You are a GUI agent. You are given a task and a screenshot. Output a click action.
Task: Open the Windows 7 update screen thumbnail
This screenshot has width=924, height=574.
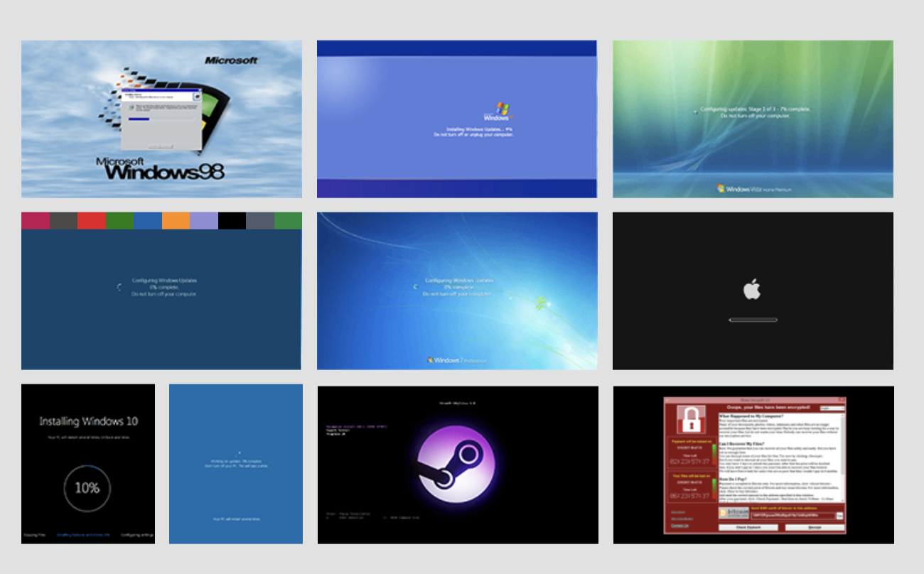(457, 291)
